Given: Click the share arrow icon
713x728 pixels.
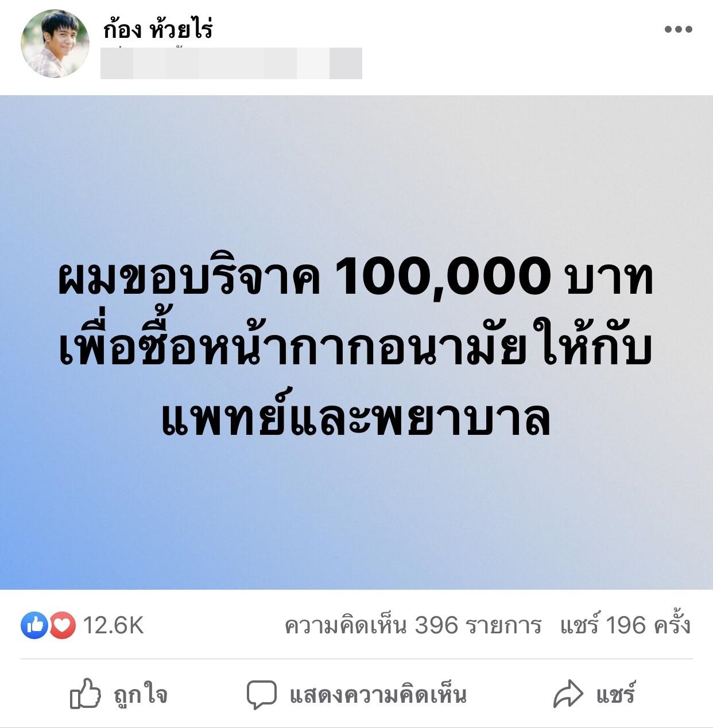Looking at the screenshot, I should coord(568,694).
